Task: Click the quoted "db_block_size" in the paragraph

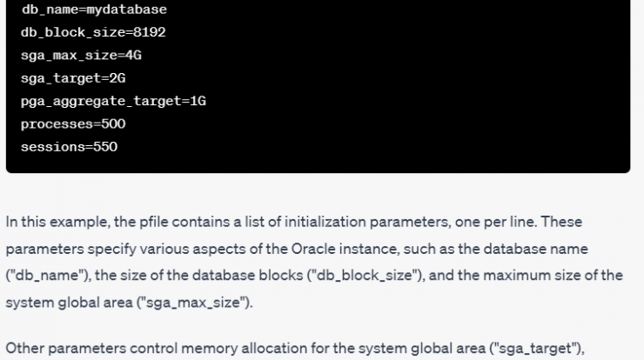Action: coord(366,276)
